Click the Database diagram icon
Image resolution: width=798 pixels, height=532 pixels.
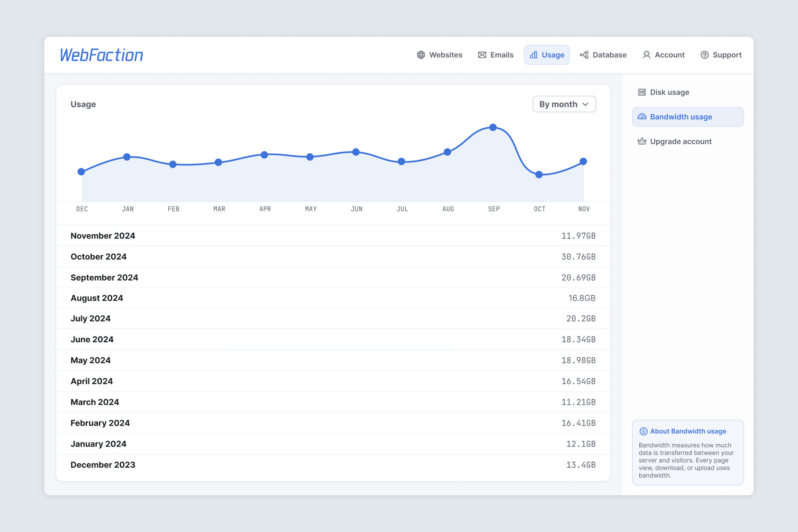[584, 55]
